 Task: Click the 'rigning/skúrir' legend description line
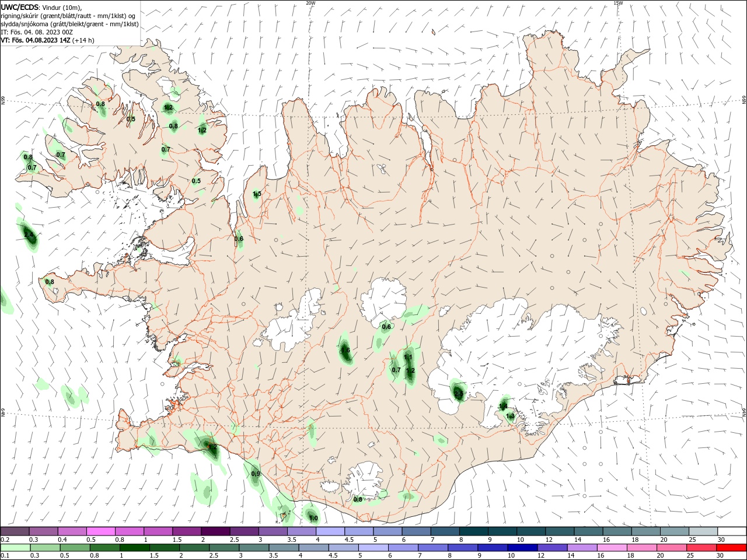[68, 16]
